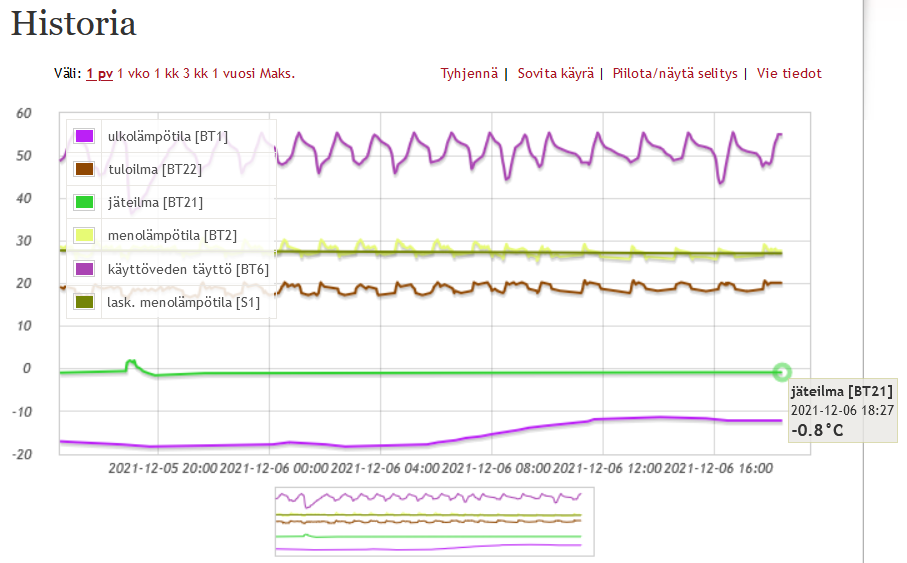Viewport: 907px width, 563px height.
Task: Click the 60 y-axis label
Action: point(24,113)
